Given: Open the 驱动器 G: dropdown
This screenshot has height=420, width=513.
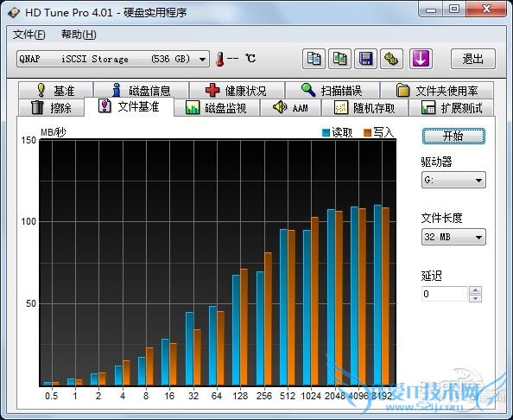Looking at the screenshot, I should tap(453, 180).
